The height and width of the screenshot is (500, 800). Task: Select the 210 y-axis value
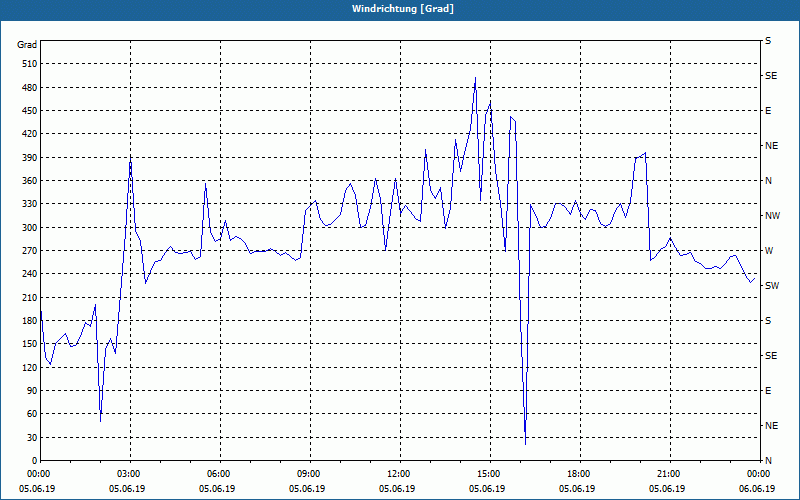[30, 297]
